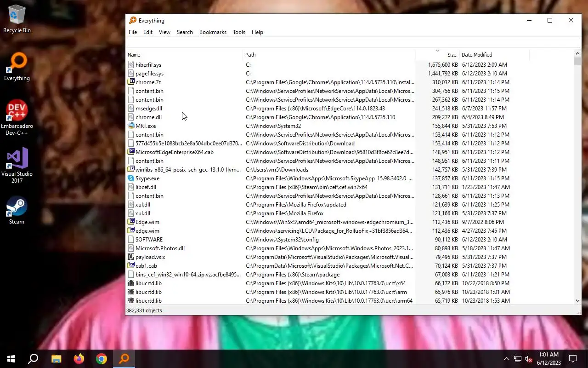Focus the Everything search box
588x368 pixels.
point(353,43)
